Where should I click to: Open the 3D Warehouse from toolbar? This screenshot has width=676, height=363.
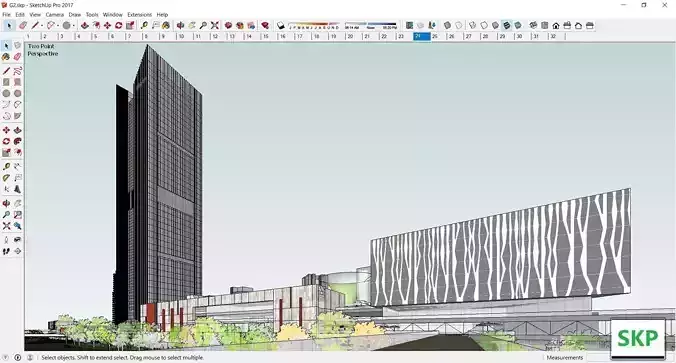click(228, 25)
